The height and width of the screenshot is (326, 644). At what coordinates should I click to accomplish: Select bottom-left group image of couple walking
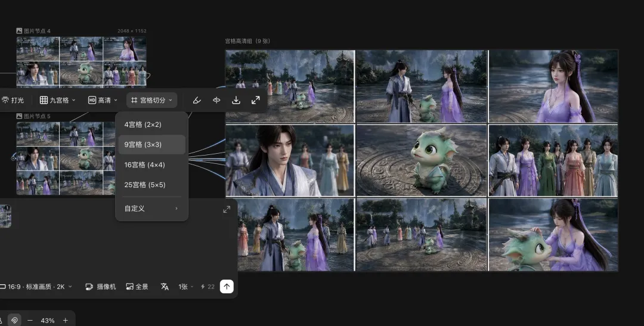tap(290, 234)
